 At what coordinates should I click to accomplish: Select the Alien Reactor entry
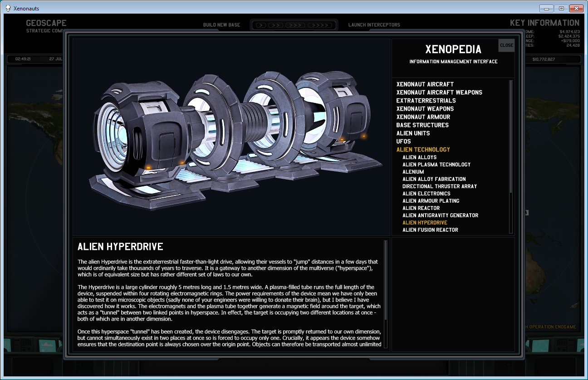[421, 208]
